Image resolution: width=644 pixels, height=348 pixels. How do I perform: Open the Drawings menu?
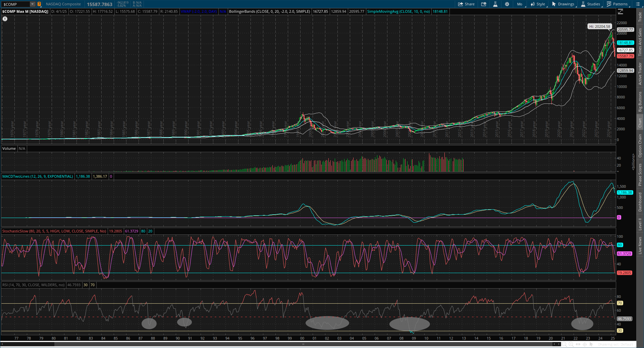tap(562, 4)
